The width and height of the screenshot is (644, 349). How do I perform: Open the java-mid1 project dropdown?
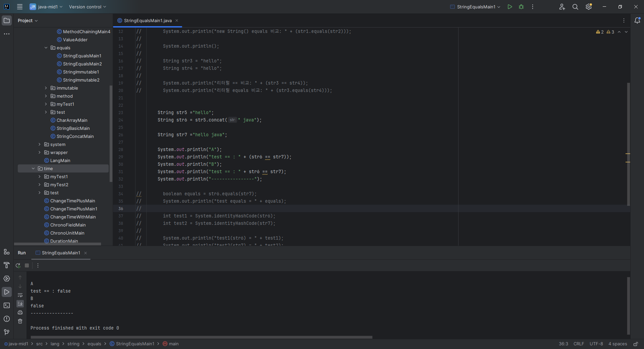tap(46, 7)
